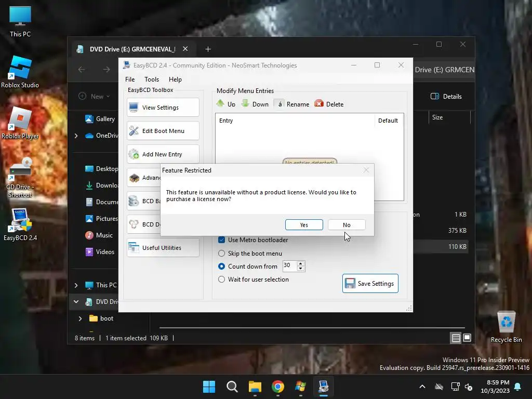Image resolution: width=532 pixels, height=399 pixels.
Task: Open BCD Deployment toolbox button
Action: point(144,224)
